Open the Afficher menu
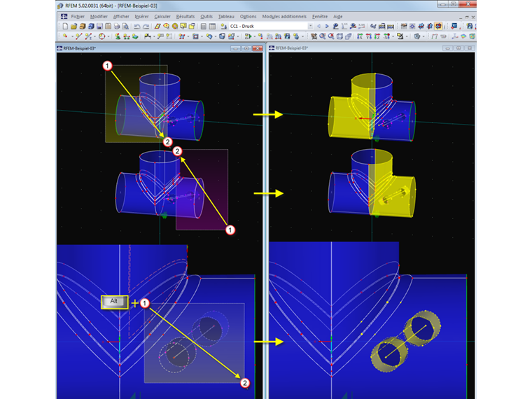The height and width of the screenshot is (399, 532). click(x=121, y=16)
